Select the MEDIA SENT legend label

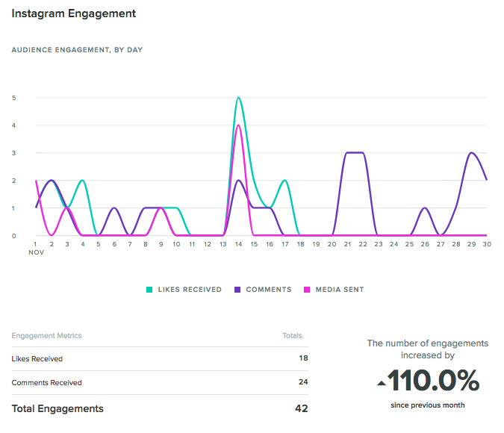tap(340, 290)
